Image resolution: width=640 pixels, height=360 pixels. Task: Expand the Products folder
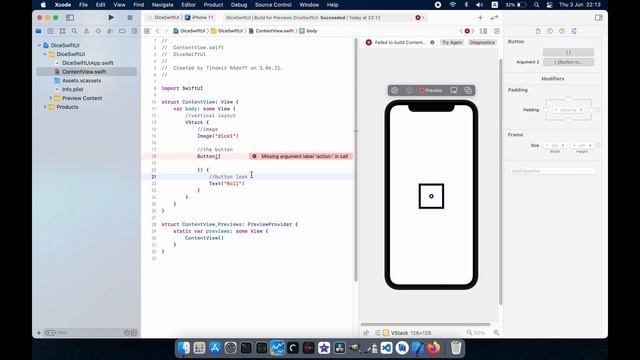pos(45,107)
